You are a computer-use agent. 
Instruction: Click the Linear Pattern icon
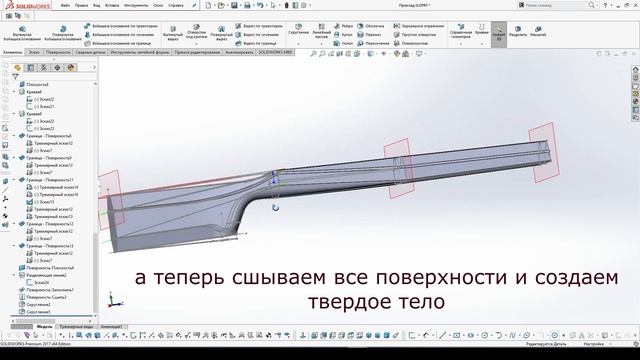pyautogui.click(x=322, y=27)
